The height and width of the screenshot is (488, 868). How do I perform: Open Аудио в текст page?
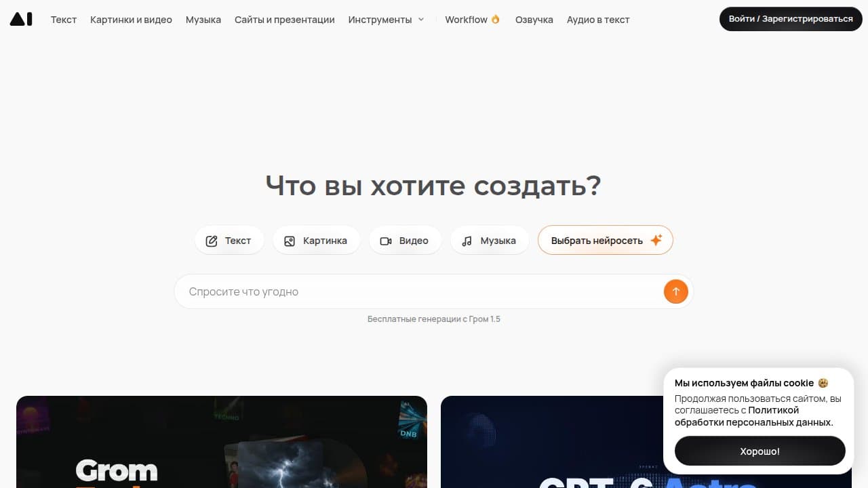point(598,20)
